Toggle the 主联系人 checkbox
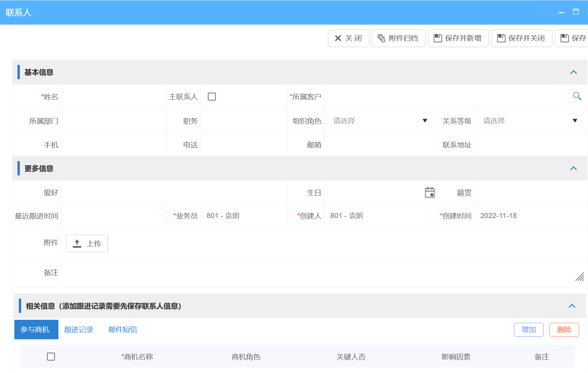Viewport: 588px width, 373px height. (212, 97)
